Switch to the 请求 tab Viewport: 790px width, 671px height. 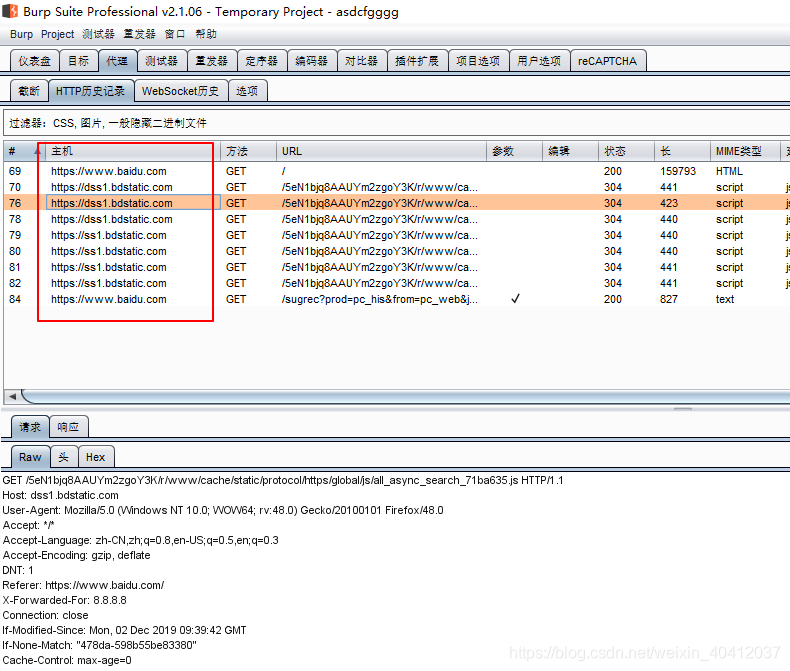[x=30, y=427]
